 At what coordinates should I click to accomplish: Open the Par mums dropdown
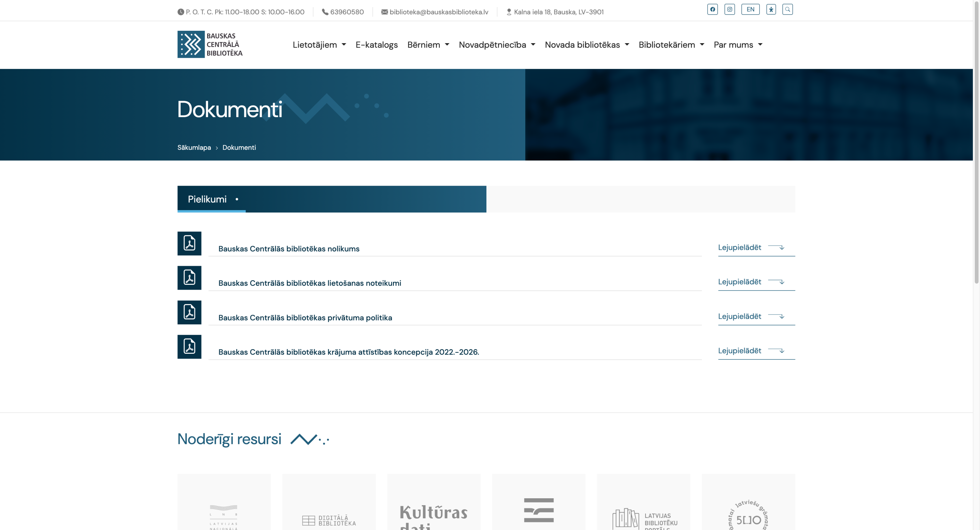coord(738,45)
